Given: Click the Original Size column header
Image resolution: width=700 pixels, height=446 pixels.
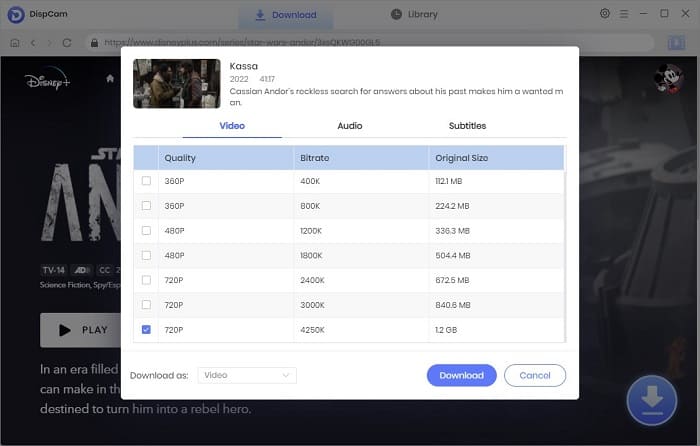Looking at the screenshot, I should 496,158.
